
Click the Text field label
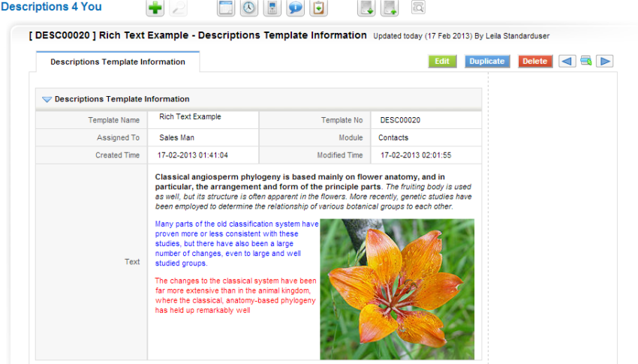pos(132,262)
